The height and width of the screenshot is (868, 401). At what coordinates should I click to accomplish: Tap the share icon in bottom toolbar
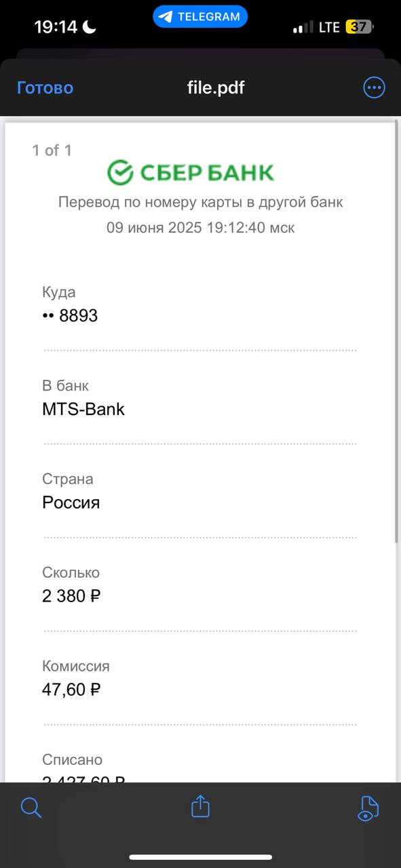pos(200,806)
